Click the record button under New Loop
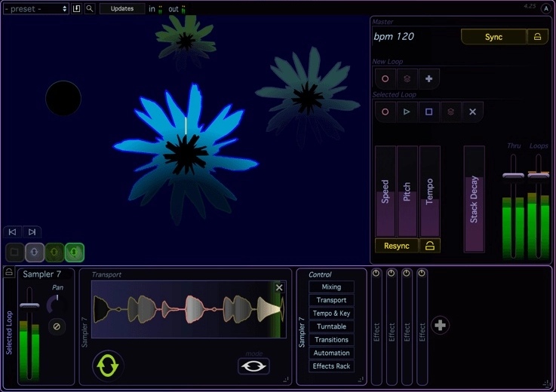Screen dimensions: 556x392 pos(386,78)
